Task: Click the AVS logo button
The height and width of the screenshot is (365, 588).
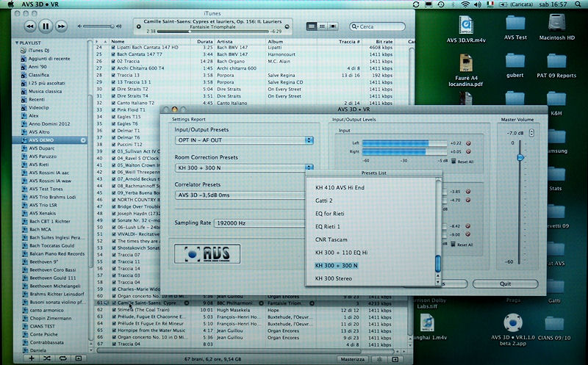Action: [207, 253]
